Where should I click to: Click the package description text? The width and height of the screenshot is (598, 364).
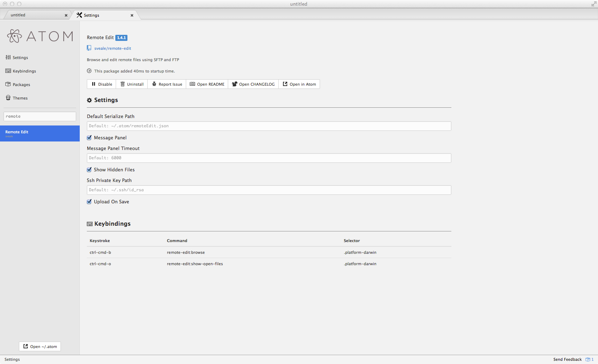[x=133, y=60]
